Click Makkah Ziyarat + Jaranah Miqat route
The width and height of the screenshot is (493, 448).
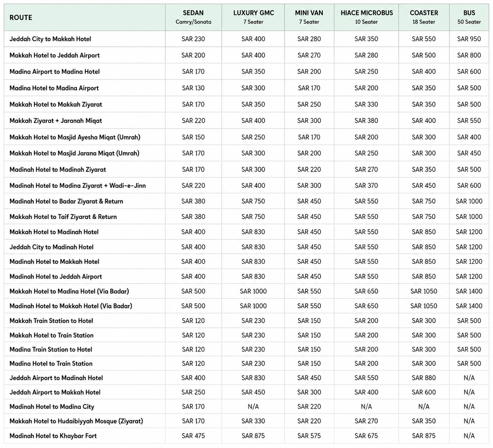click(x=56, y=121)
